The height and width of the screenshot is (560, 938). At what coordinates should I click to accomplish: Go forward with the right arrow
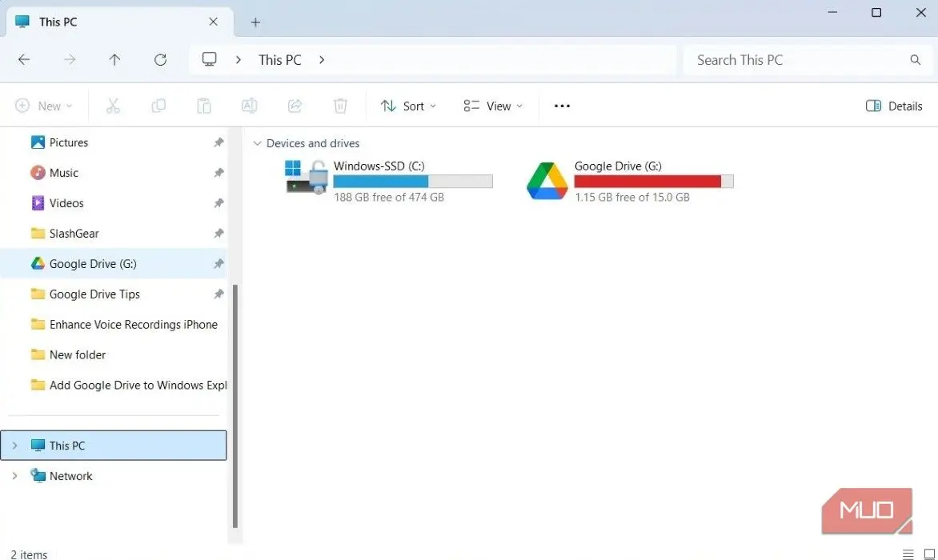70,59
